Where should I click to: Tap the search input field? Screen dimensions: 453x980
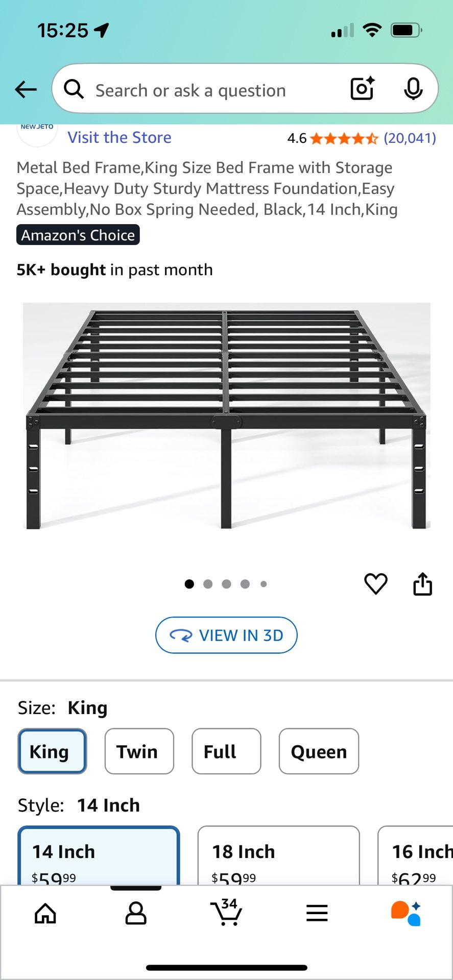point(204,90)
